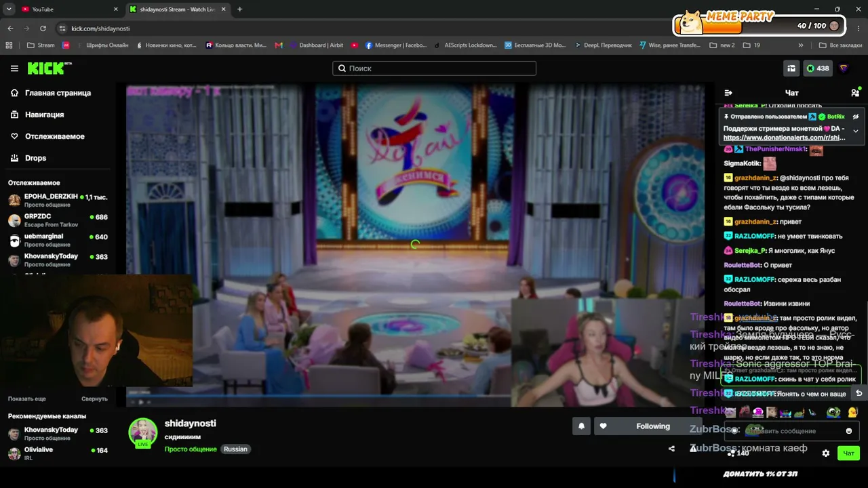Open followed channel EPOHA_DERZKIH
The width and height of the screenshot is (868, 488).
click(58, 200)
